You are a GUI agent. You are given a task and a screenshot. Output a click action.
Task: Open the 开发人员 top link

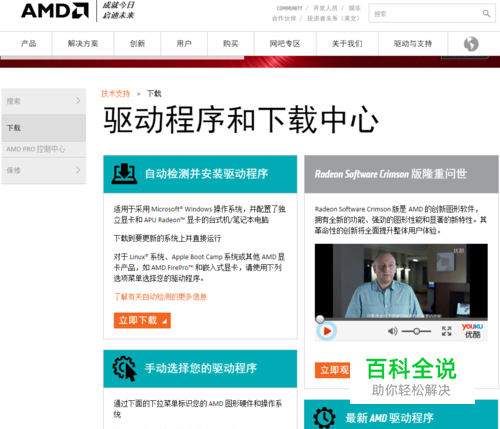point(325,8)
